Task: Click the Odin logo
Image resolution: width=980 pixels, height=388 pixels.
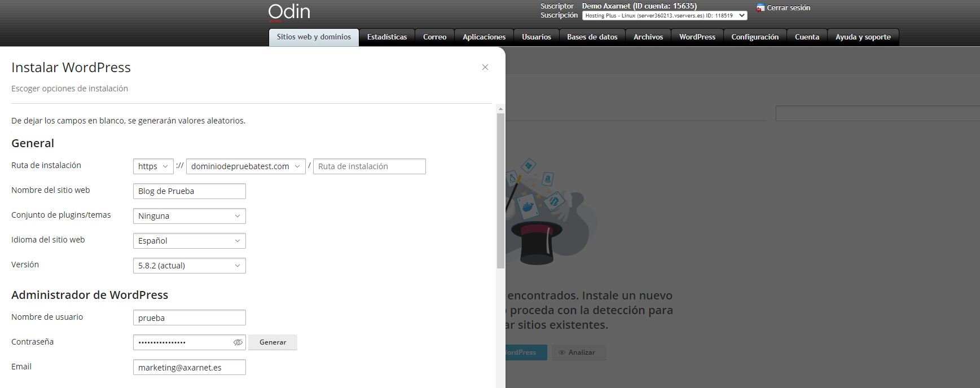Action: coord(289,12)
